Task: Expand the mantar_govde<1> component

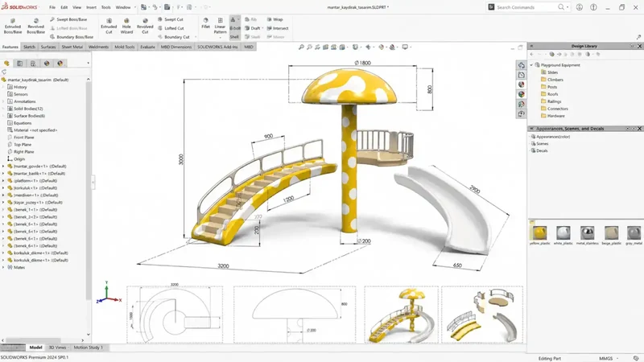Action: 3,167
